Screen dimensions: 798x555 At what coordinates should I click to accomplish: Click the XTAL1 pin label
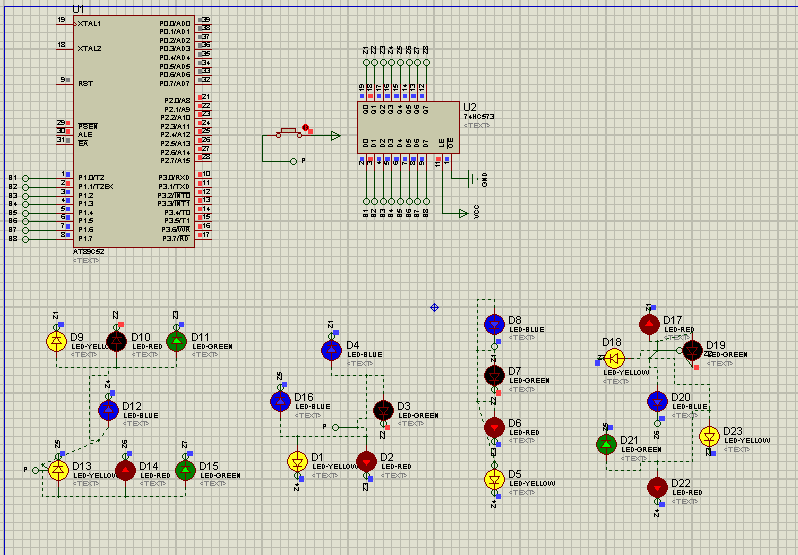coord(89,23)
